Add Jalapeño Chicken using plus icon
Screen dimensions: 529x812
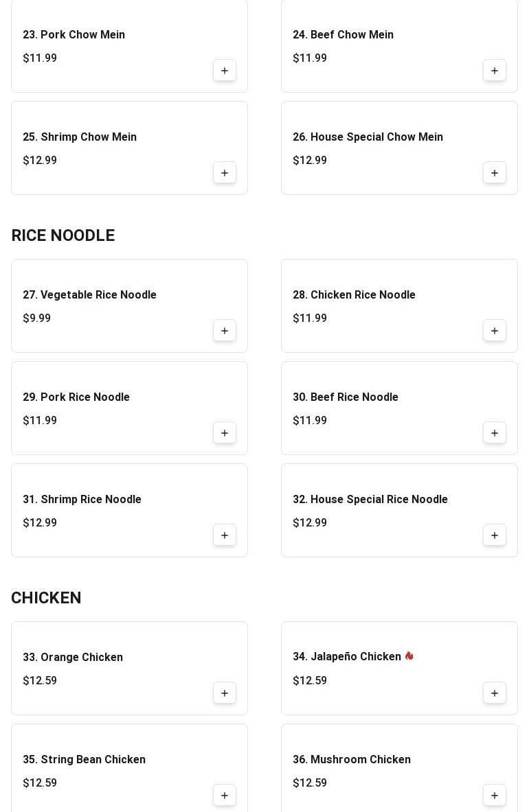(x=494, y=693)
